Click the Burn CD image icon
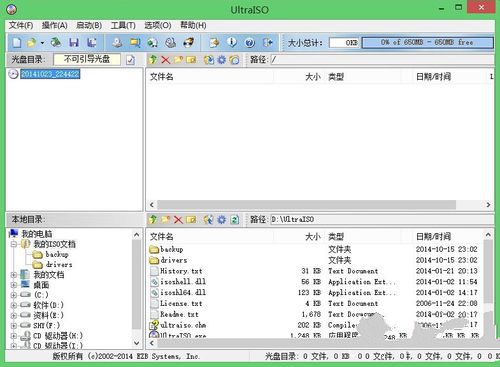Screen dimensions: 500x367 coord(189,42)
